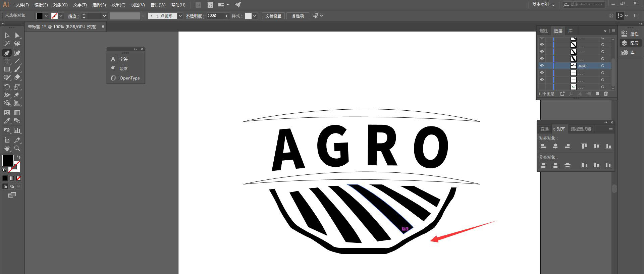The height and width of the screenshot is (274, 644).
Task: Click horizontal align center icon
Action: [x=555, y=146]
